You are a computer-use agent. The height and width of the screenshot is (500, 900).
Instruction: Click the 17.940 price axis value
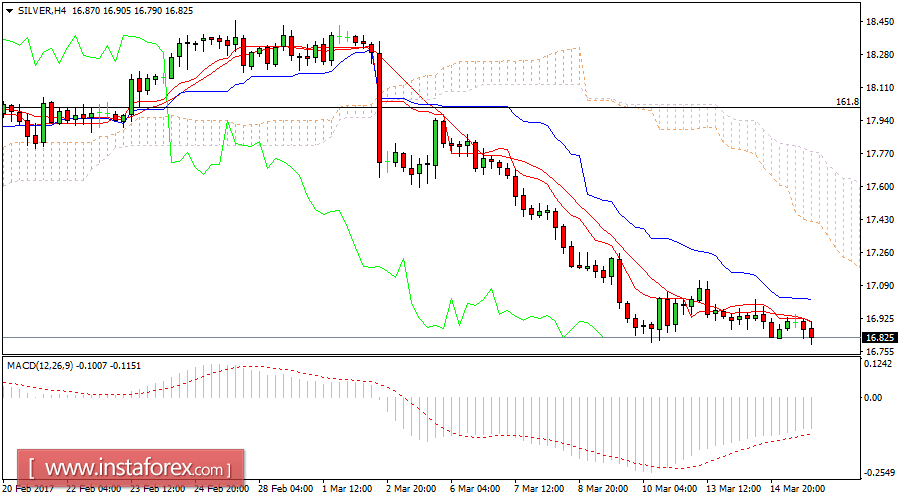point(879,121)
